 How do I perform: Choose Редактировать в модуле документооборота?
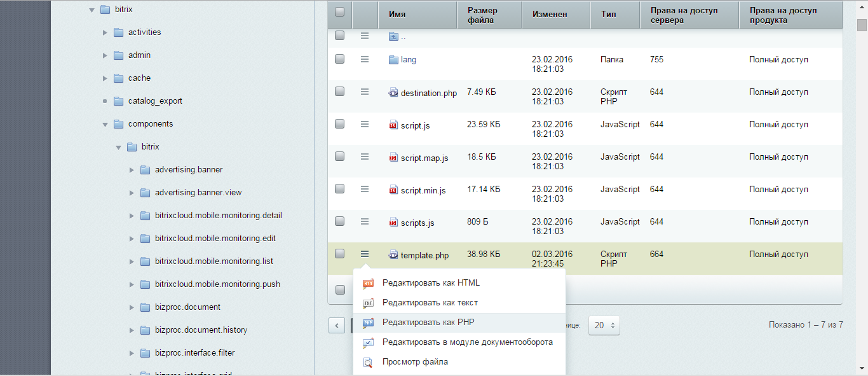pos(459,342)
